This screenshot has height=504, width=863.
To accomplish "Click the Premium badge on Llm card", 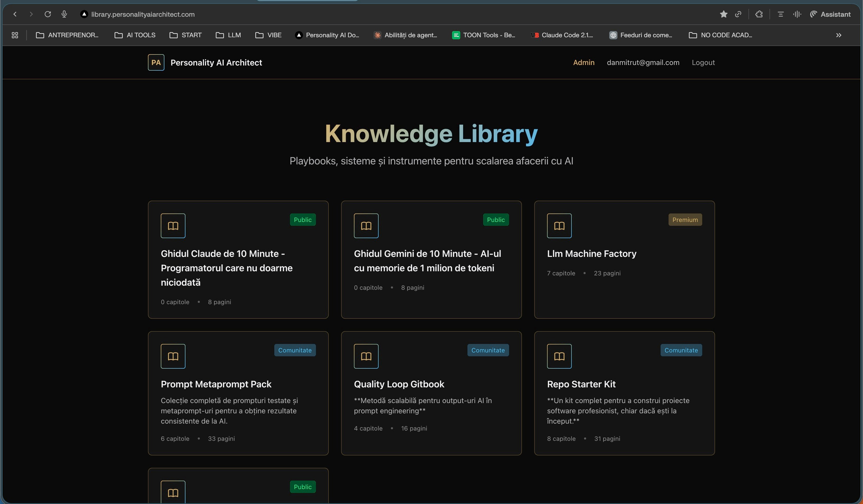I will click(684, 220).
